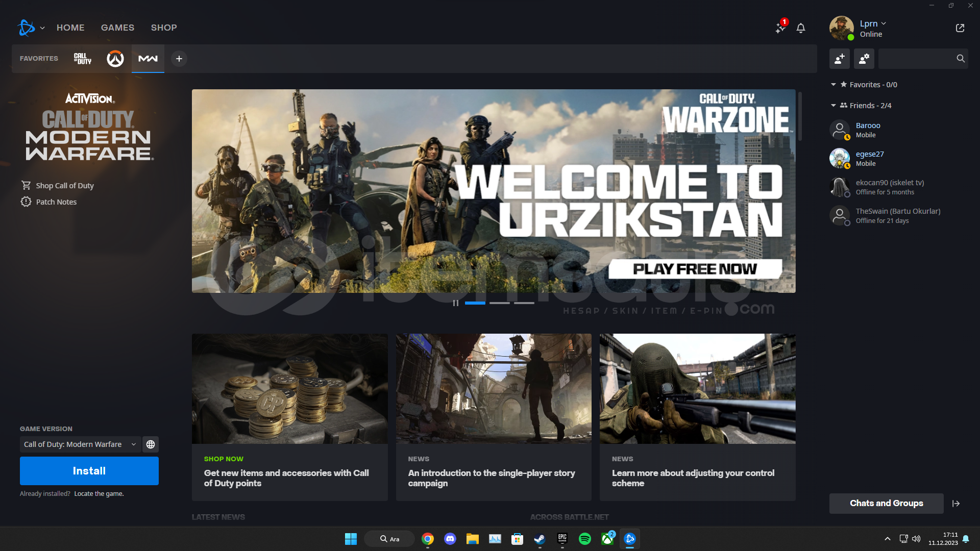Open the Lprn profile avatar
The height and width of the screenshot is (551, 980).
click(842, 28)
